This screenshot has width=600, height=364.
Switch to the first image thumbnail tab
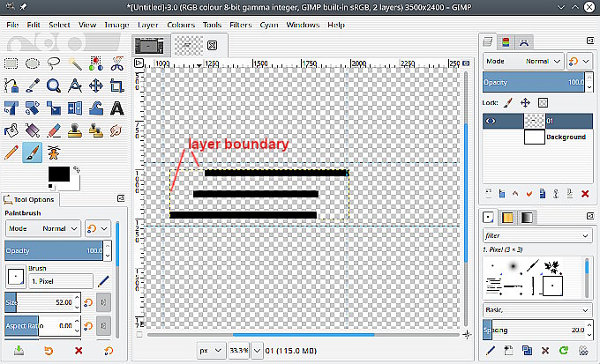click(149, 46)
